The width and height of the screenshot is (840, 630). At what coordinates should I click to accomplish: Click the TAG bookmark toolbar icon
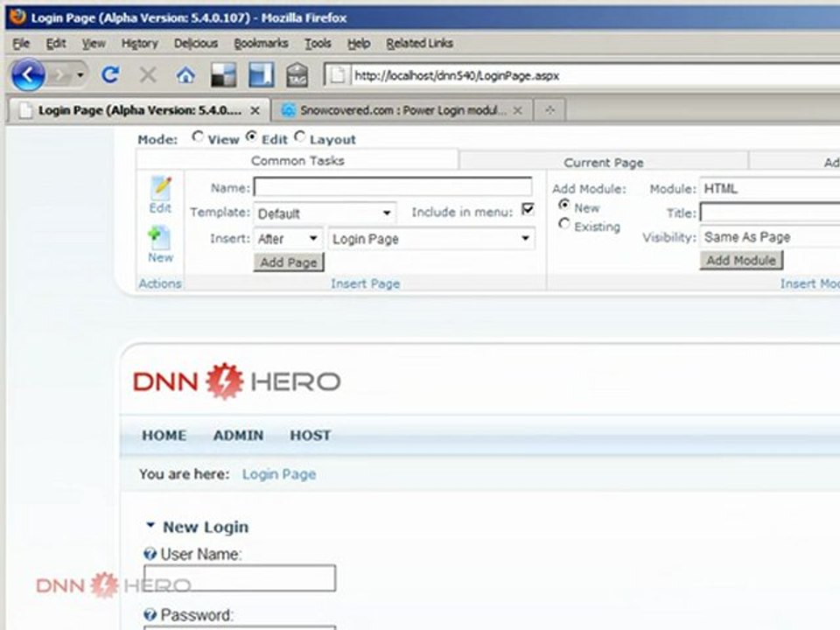(x=297, y=74)
